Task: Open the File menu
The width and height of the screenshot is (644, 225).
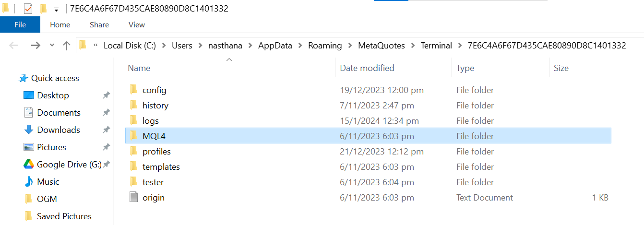Action: click(x=20, y=24)
